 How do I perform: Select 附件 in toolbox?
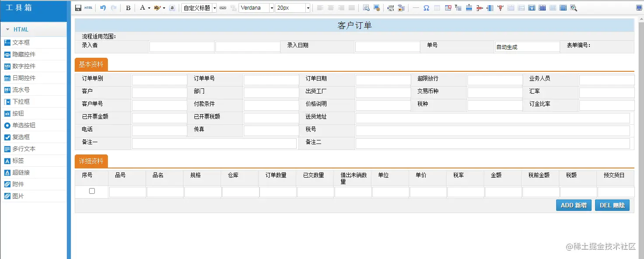coord(34,184)
